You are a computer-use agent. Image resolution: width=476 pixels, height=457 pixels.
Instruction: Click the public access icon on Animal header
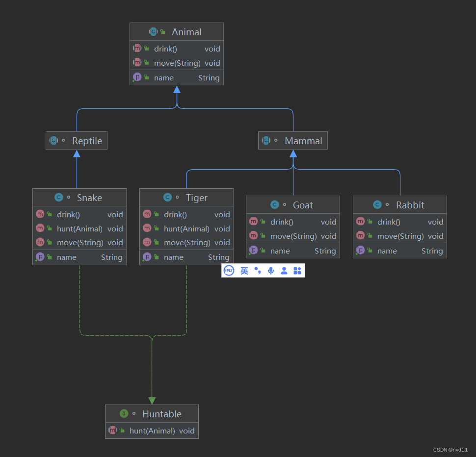163,31
